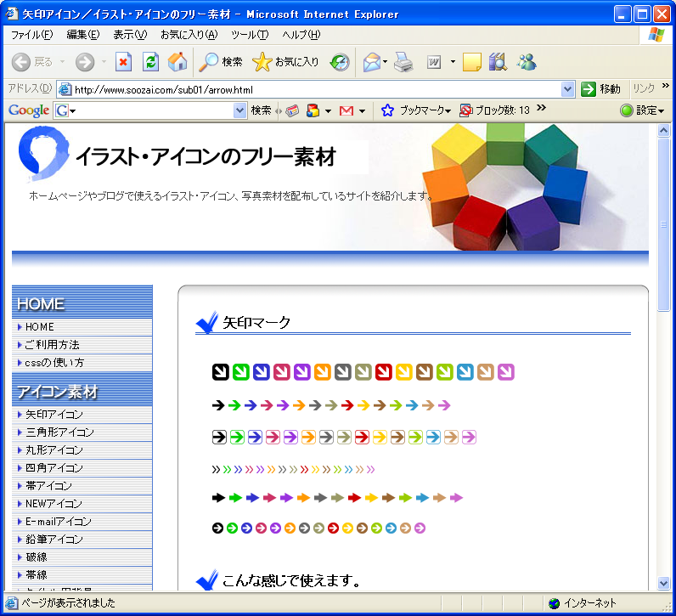Viewport: 676px width, 616px height.
Task: Open the History clock icon
Action: click(x=340, y=62)
